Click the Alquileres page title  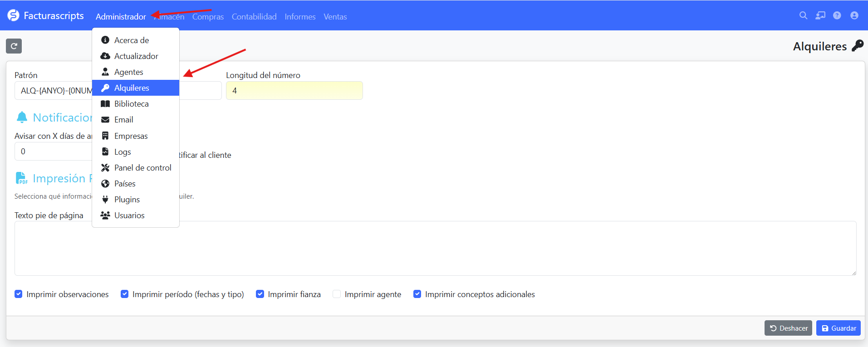(819, 46)
